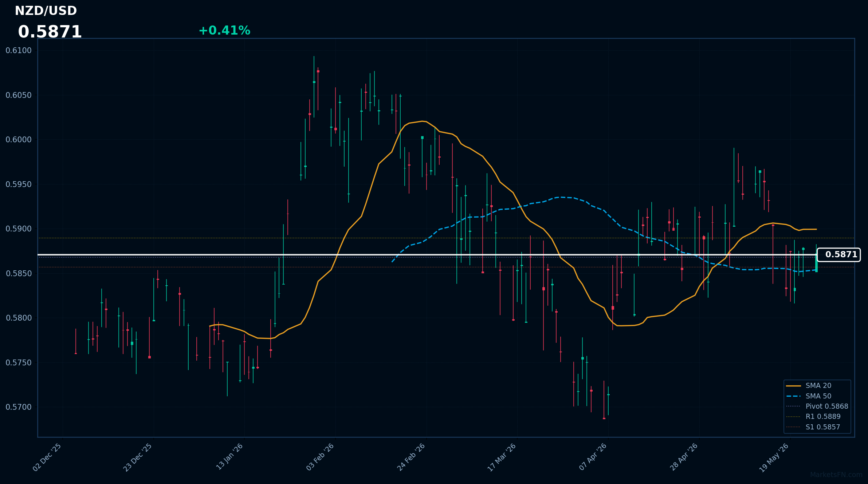Click the +0.41% change value
The height and width of the screenshot is (484, 868).
pos(224,31)
